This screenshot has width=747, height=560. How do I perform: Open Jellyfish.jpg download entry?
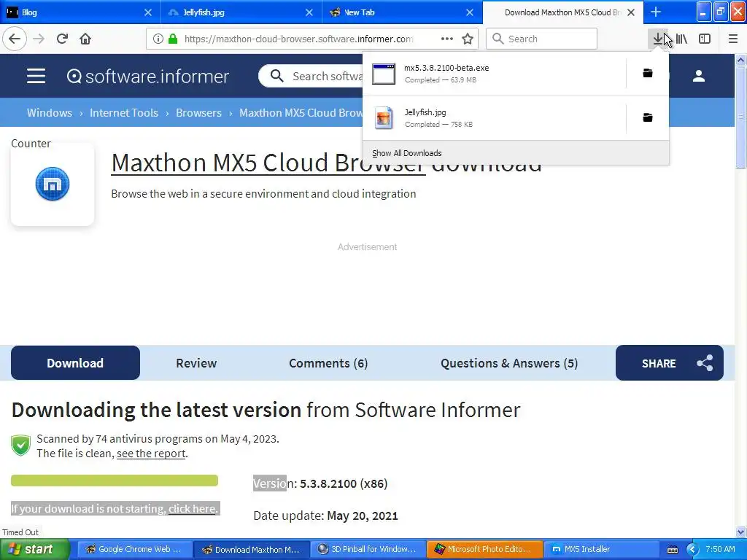[494, 118]
